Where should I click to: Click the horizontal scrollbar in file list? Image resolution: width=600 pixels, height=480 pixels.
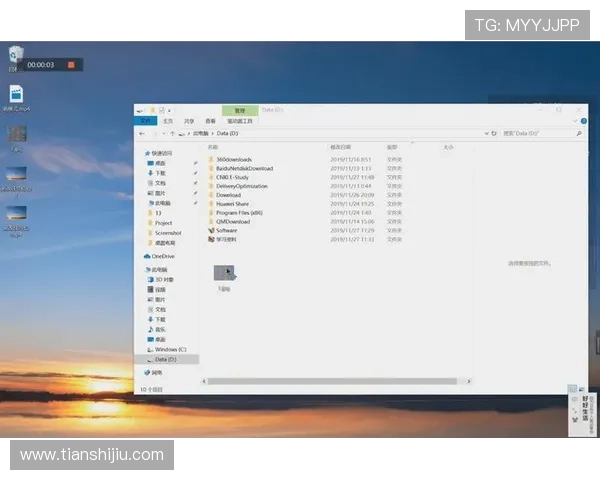[x=330, y=380]
